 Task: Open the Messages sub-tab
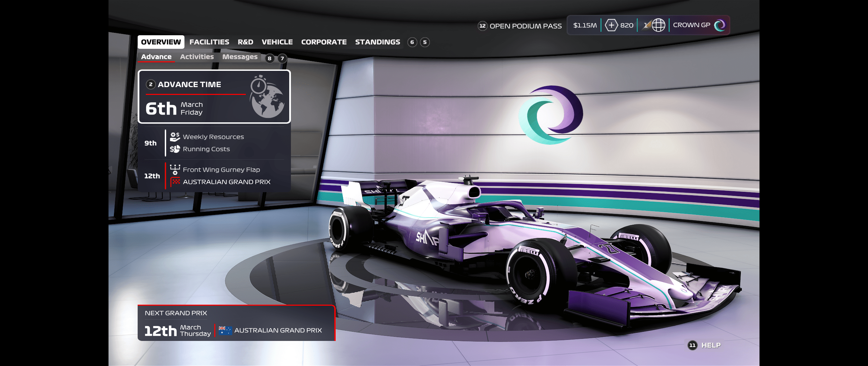coord(240,57)
